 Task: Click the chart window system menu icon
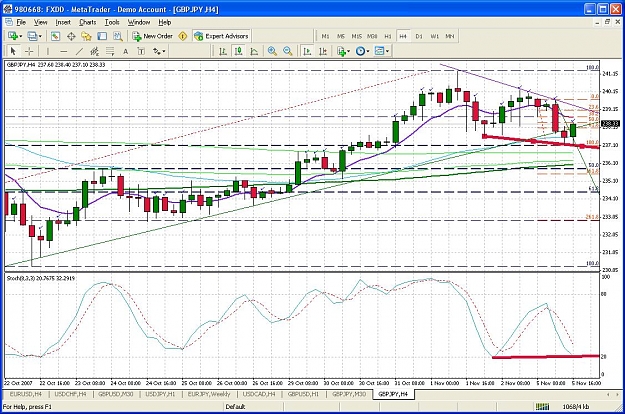[8, 22]
